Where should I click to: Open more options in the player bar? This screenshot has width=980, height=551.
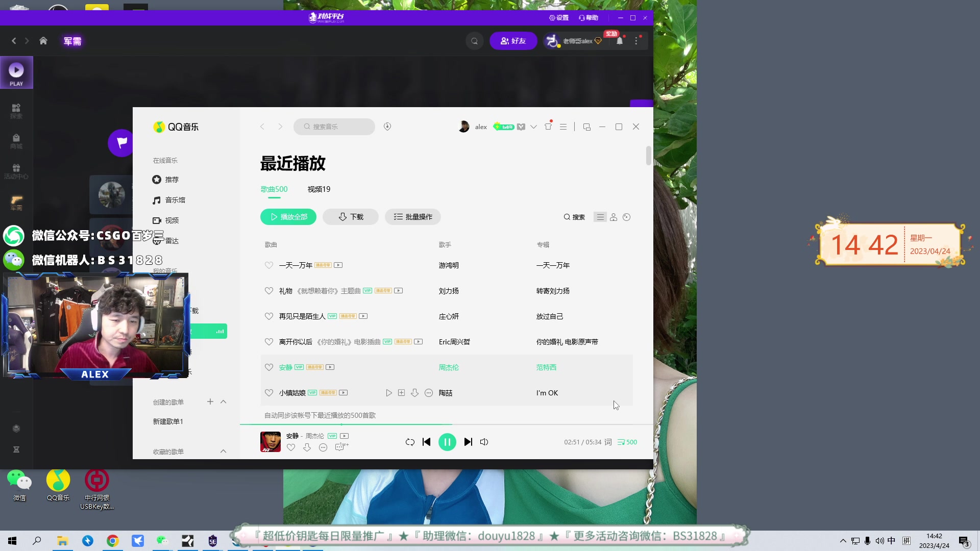[323, 447]
